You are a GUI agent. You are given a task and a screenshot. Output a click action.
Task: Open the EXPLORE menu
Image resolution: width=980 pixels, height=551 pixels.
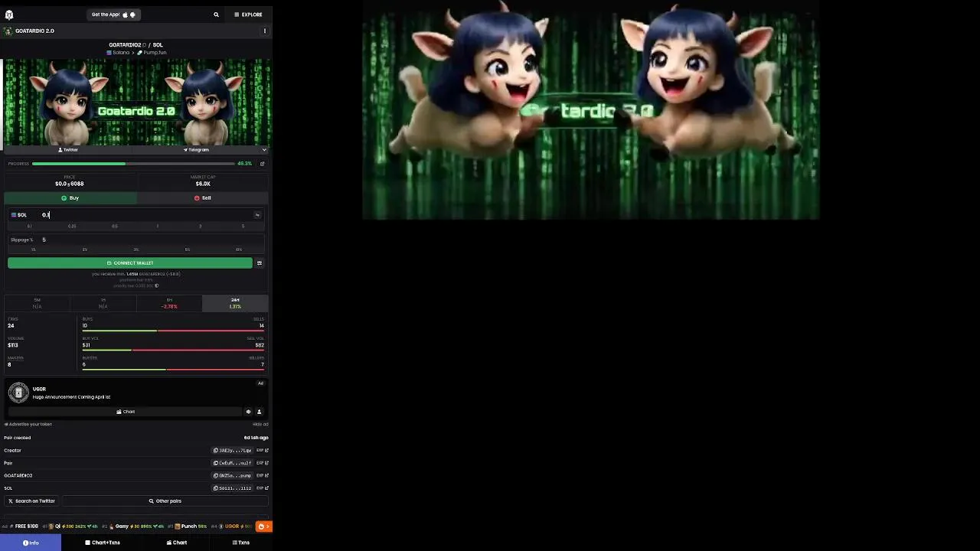pyautogui.click(x=248, y=15)
